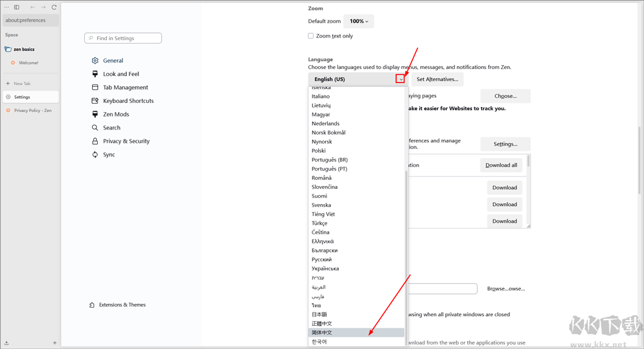The height and width of the screenshot is (349, 644).
Task: Switch to the Privacy Policy - Zen tab
Action: 32,110
